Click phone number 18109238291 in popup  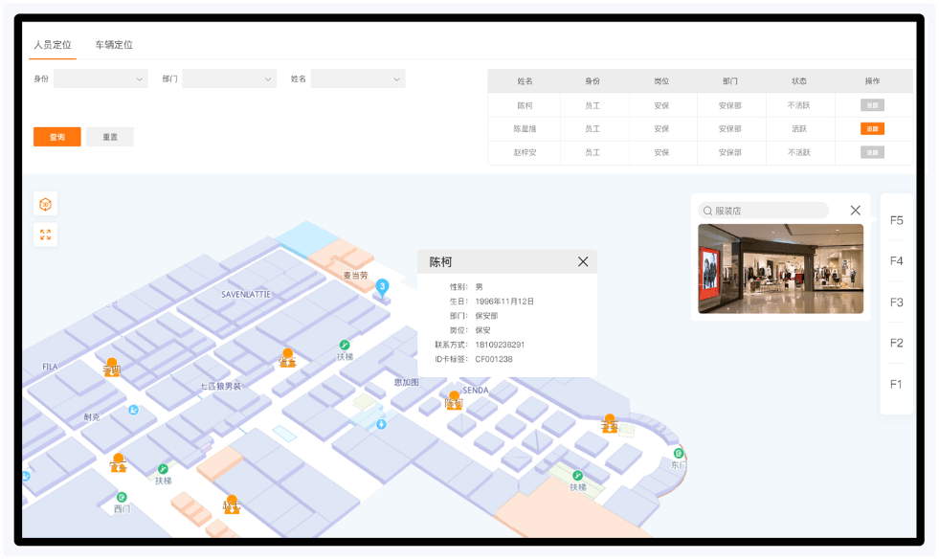click(x=500, y=345)
